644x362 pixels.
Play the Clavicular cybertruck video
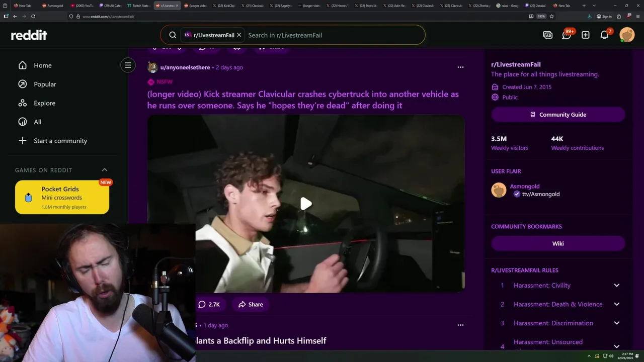tap(306, 204)
